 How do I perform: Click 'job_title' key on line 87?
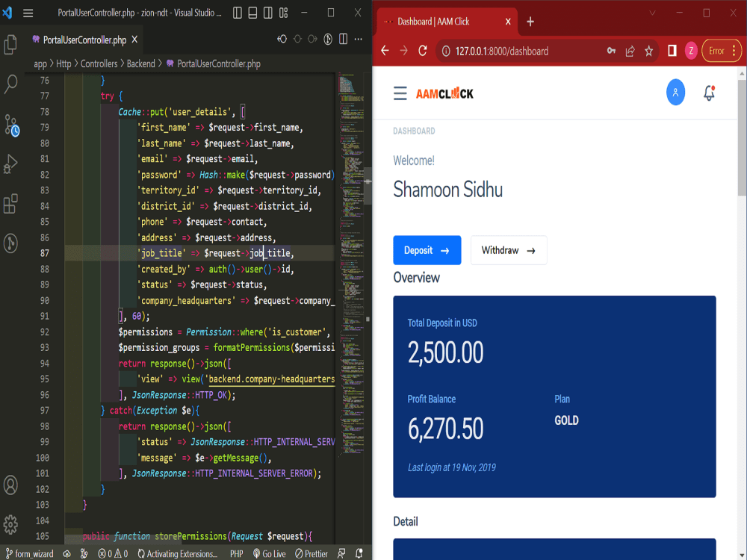pos(161,253)
